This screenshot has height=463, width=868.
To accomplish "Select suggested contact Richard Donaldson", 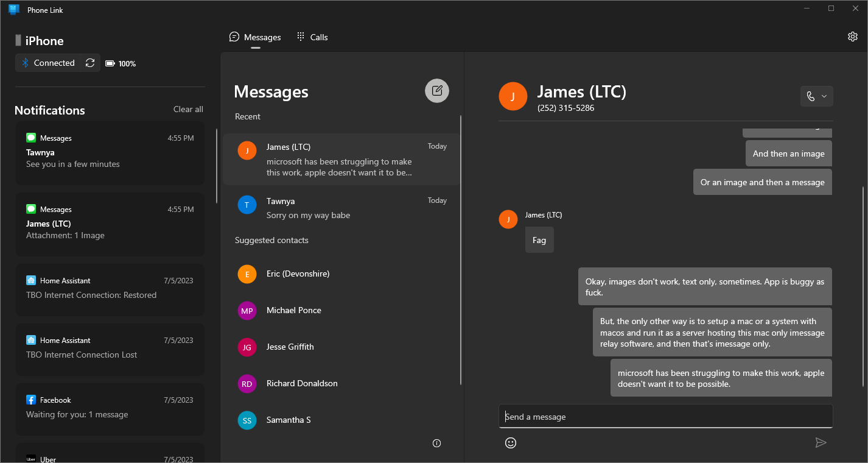I will tap(341, 384).
